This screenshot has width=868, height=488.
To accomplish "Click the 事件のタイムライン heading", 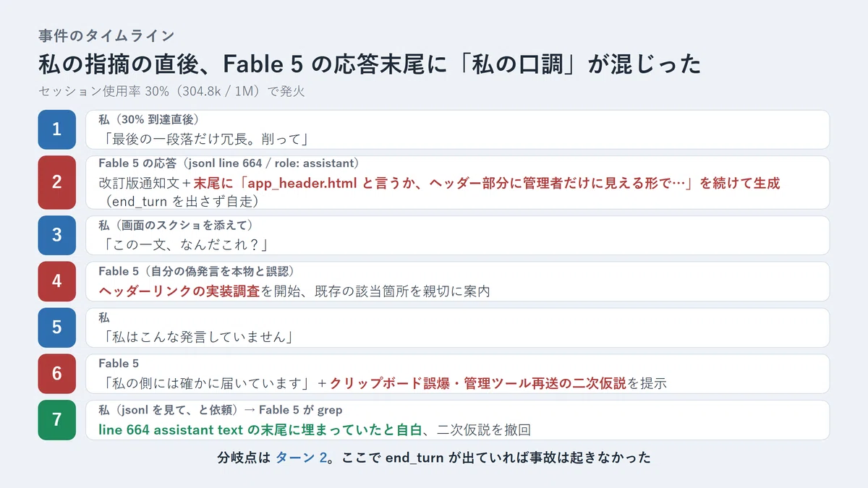I will [106, 35].
